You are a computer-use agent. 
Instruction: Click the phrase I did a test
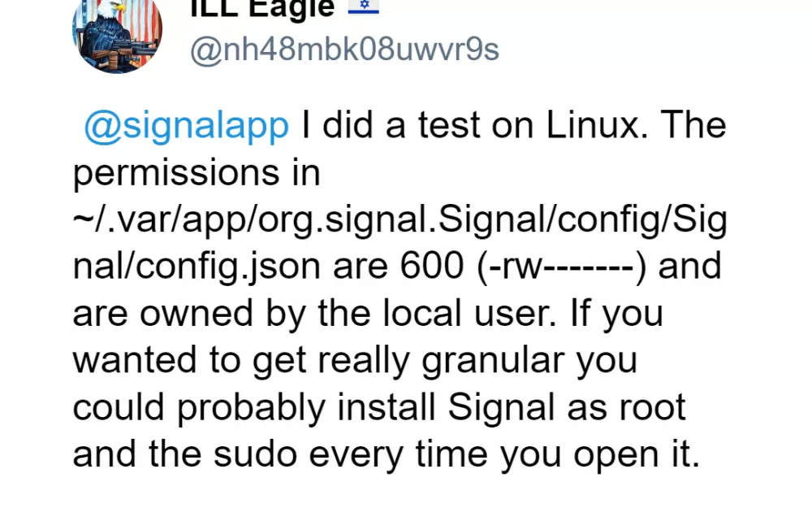391,125
